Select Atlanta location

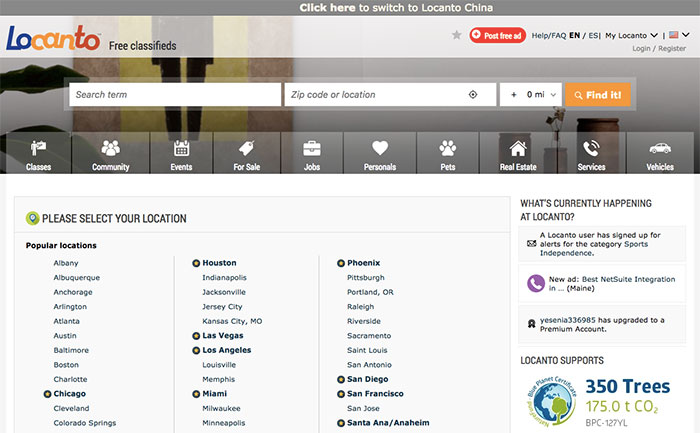[67, 321]
